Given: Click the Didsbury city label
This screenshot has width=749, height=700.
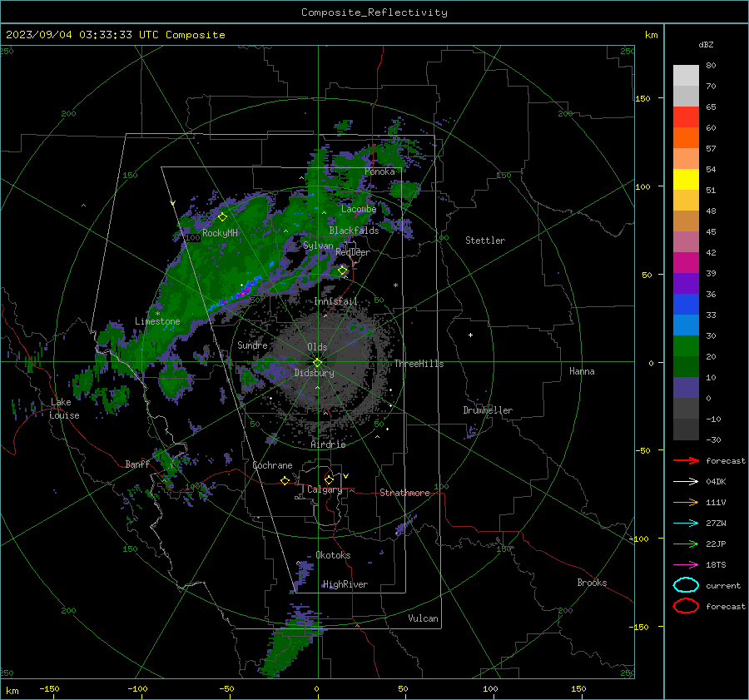Looking at the screenshot, I should pos(314,373).
